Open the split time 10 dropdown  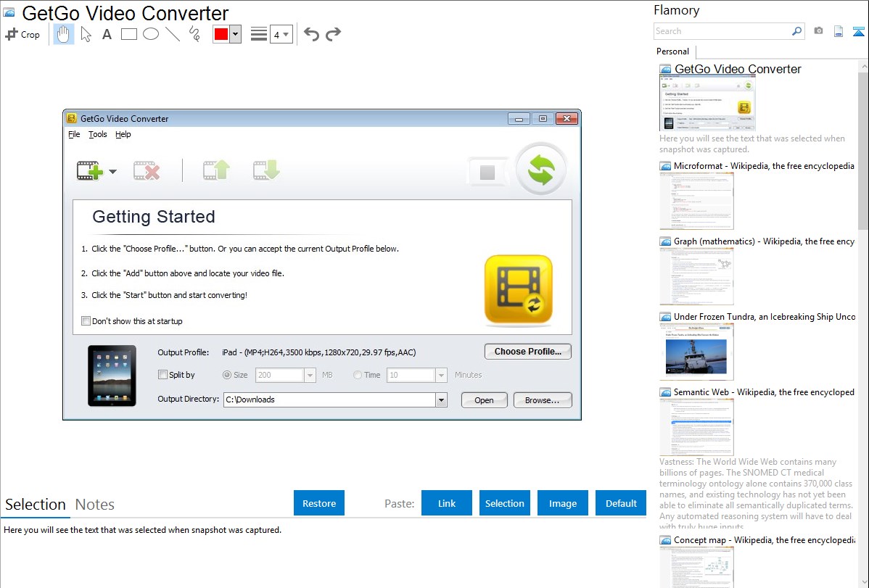point(441,375)
